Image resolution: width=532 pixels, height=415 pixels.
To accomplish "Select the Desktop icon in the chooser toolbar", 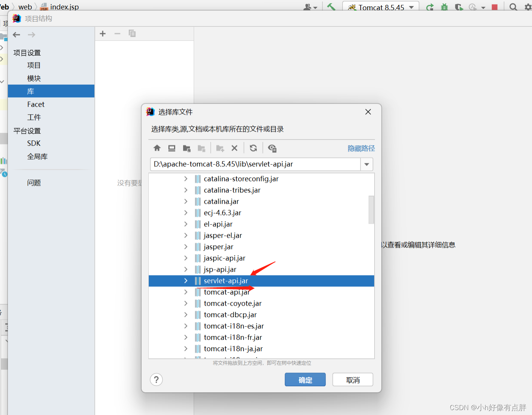I will tap(172, 148).
